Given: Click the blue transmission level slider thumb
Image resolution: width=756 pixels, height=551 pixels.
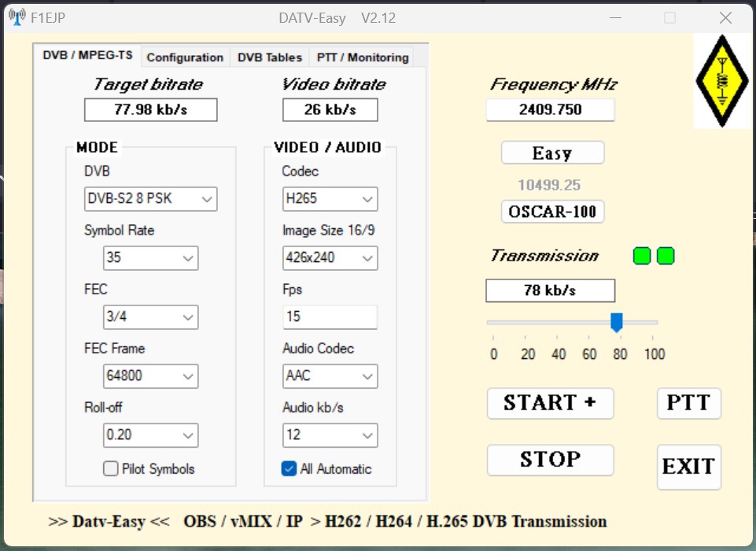Looking at the screenshot, I should (x=617, y=322).
